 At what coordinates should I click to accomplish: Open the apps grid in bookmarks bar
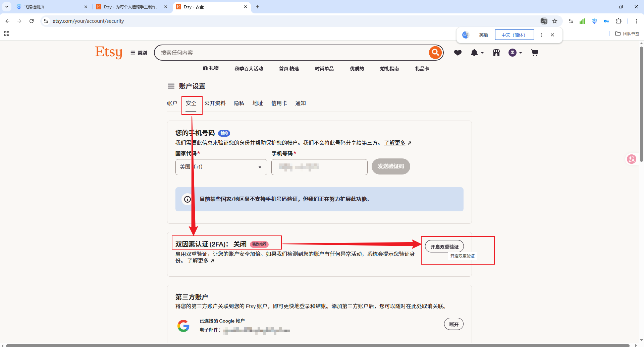coord(7,33)
